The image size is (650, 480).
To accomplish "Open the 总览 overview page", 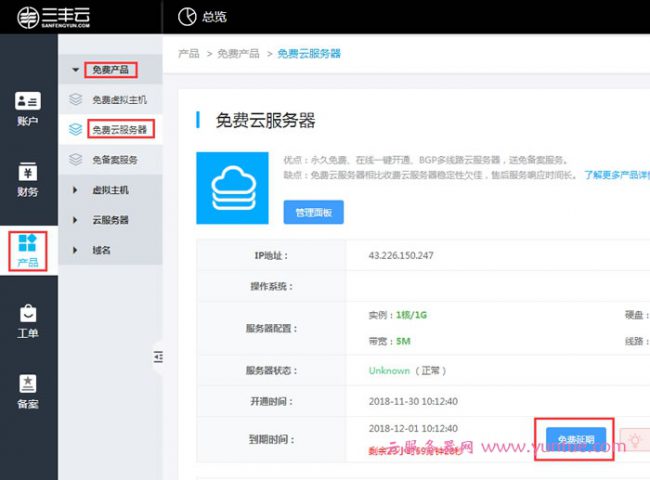I will click(x=200, y=16).
